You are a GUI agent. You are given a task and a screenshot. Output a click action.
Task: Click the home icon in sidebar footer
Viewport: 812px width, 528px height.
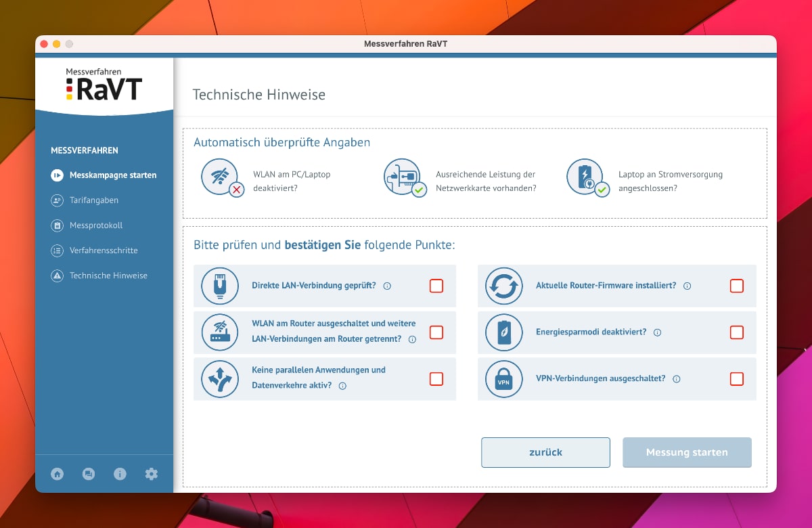pos(57,474)
